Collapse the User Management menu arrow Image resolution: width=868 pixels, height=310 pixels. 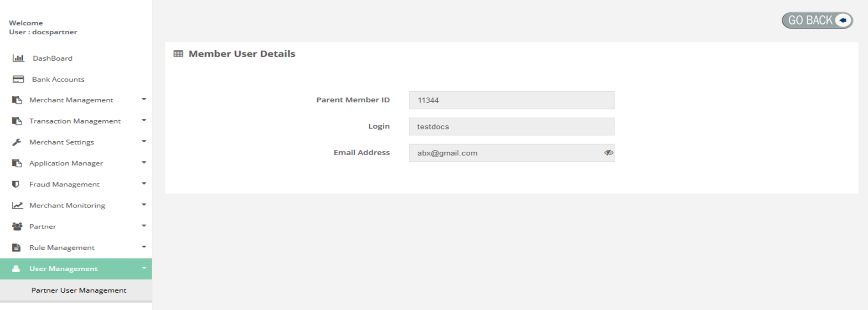click(144, 268)
